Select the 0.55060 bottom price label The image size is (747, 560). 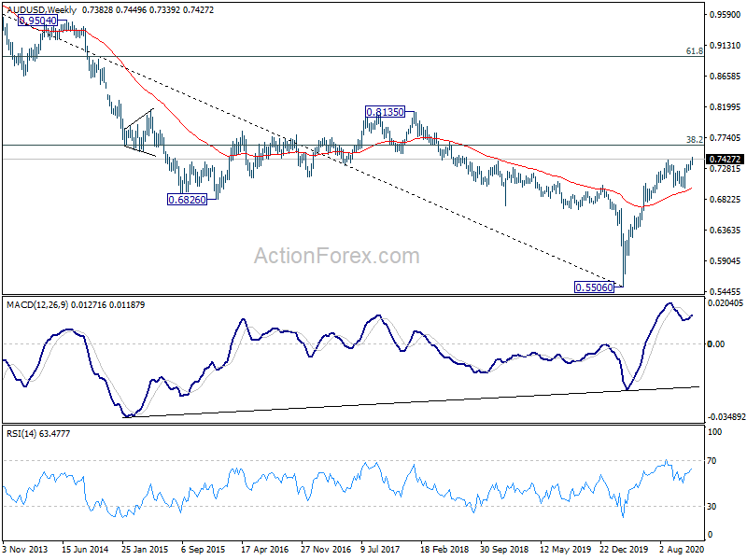[594, 287]
